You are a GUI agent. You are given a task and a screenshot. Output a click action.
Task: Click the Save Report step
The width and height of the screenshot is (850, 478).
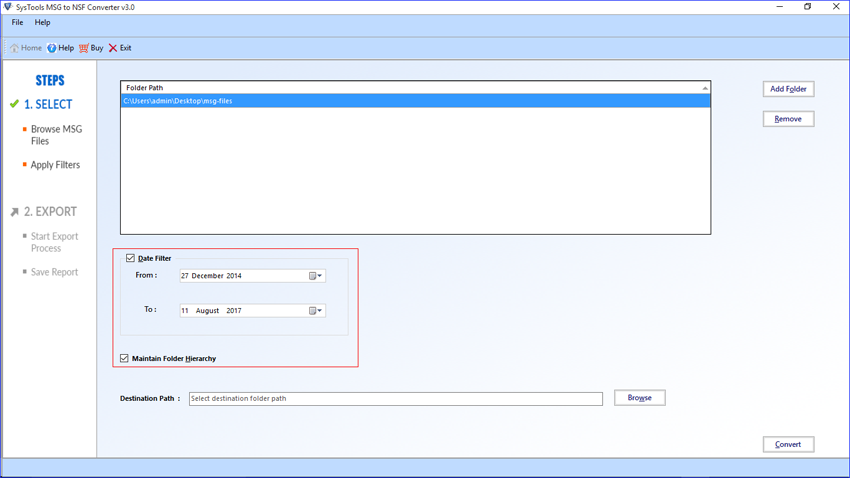coord(54,272)
